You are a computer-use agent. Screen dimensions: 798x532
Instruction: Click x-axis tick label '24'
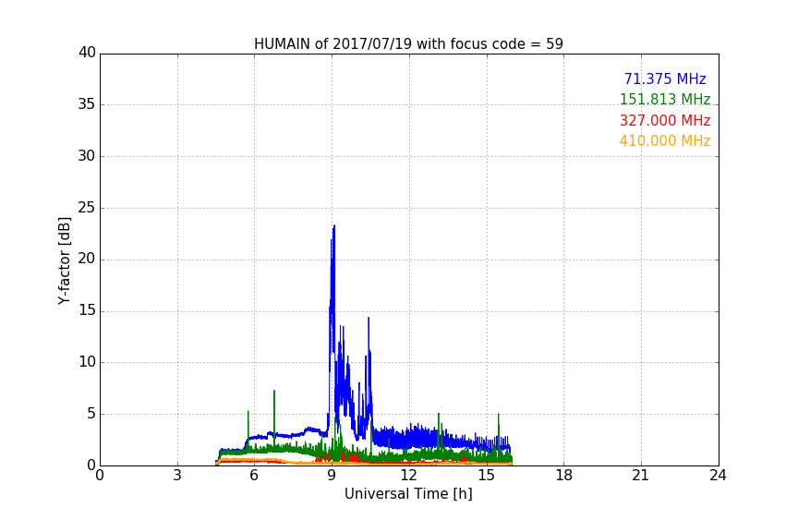[718, 476]
